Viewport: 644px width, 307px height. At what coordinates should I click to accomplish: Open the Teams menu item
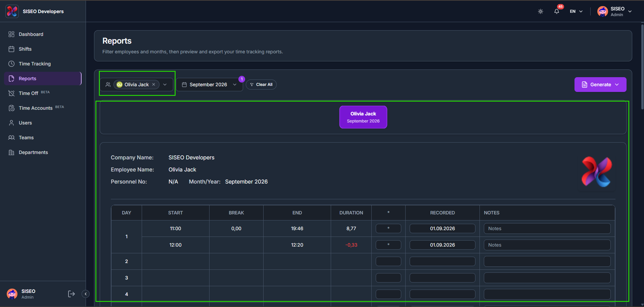(43, 138)
